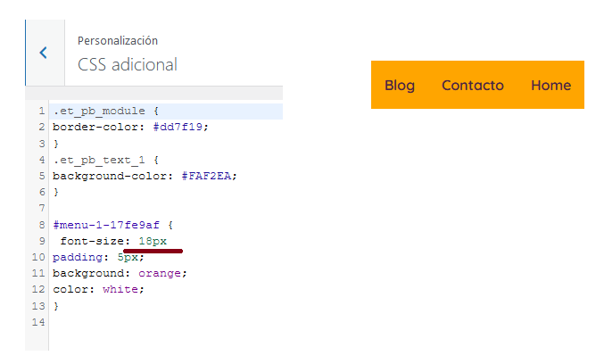Open the Contacto menu link
Image resolution: width=604 pixels, height=364 pixels.
click(x=473, y=85)
